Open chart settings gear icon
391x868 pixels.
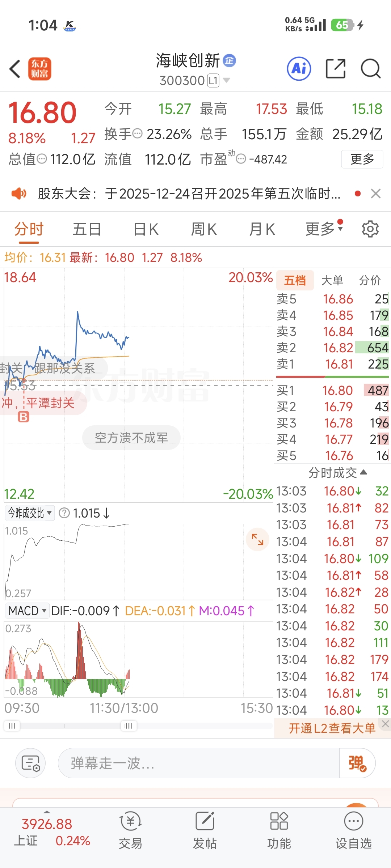(370, 229)
